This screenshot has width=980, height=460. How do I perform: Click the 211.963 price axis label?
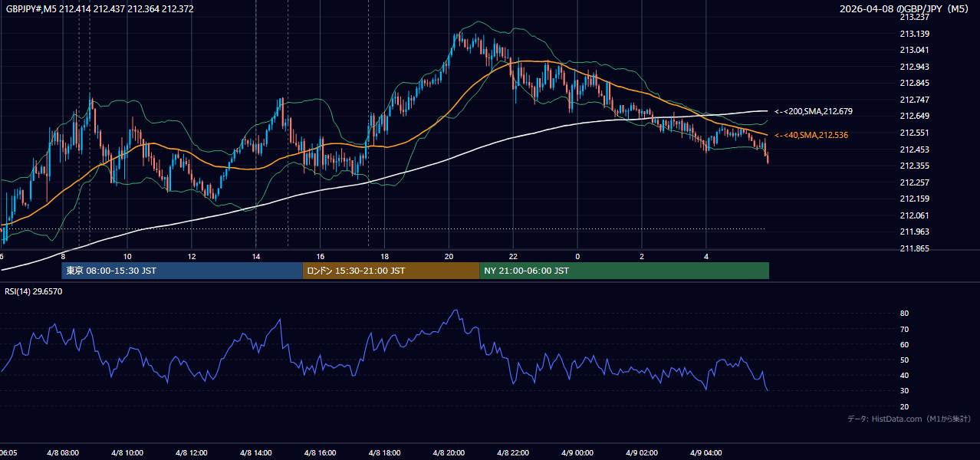tap(915, 232)
